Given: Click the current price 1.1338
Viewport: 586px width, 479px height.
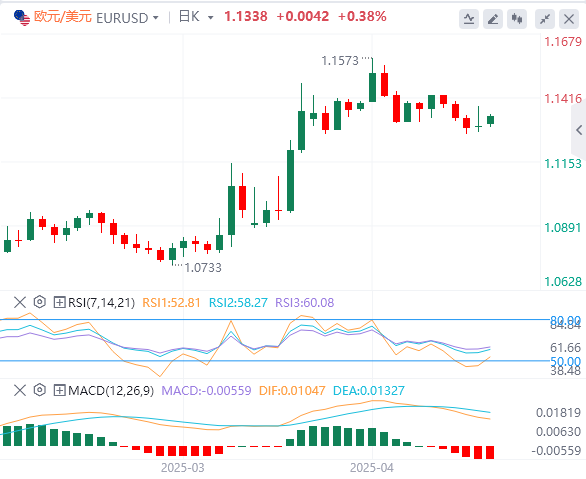Looking at the screenshot, I should click(246, 16).
